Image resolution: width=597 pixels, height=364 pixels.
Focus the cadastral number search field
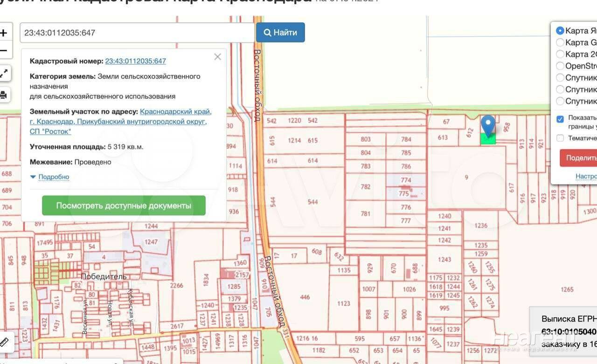(x=137, y=33)
